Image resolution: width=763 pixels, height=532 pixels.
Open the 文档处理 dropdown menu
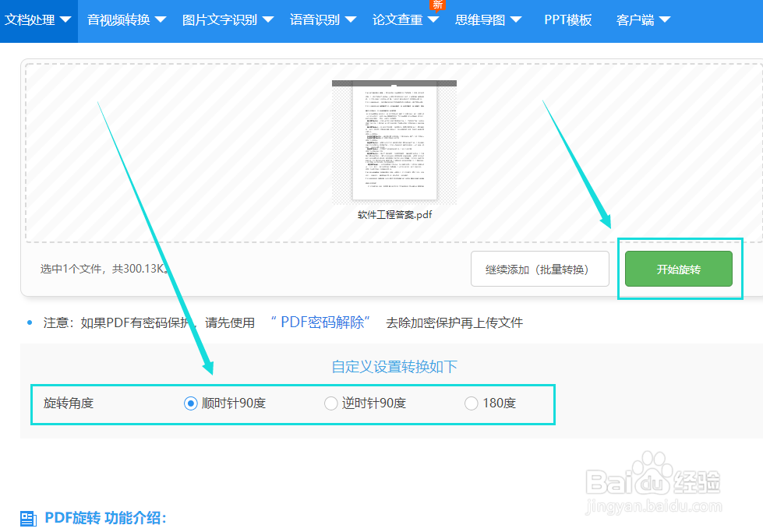35,20
